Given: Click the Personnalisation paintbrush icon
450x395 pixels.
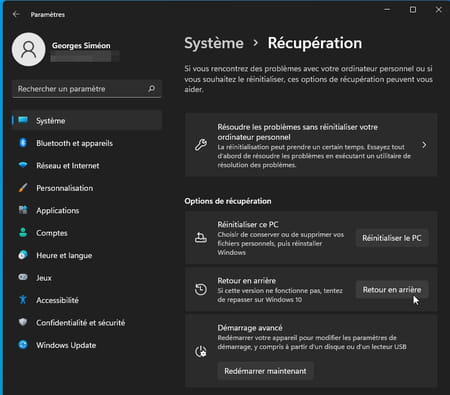Looking at the screenshot, I should tap(23, 188).
